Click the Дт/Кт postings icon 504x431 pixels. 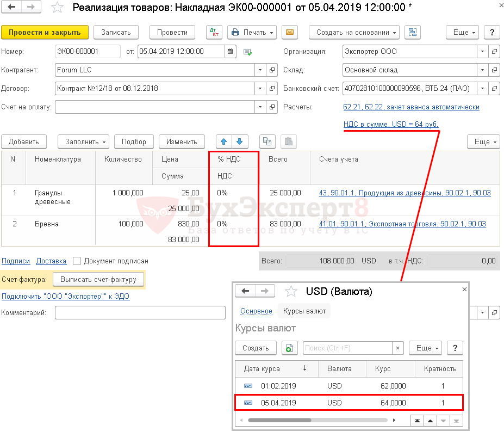point(214,32)
